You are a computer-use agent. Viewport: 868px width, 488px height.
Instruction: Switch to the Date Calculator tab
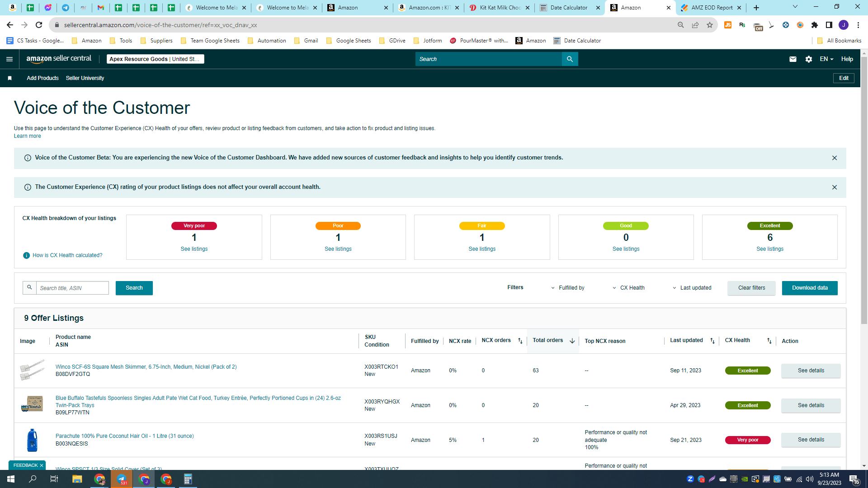click(x=570, y=8)
